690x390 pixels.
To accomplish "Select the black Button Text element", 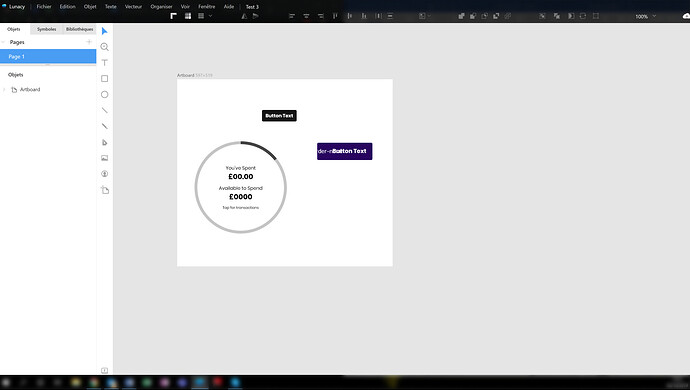I will coord(279,115).
